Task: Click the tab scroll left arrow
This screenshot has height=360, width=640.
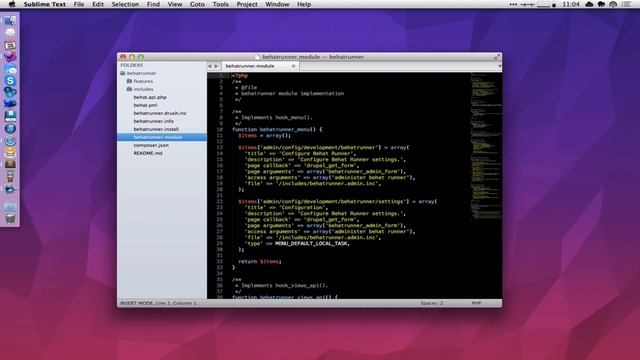Action: [x=210, y=66]
